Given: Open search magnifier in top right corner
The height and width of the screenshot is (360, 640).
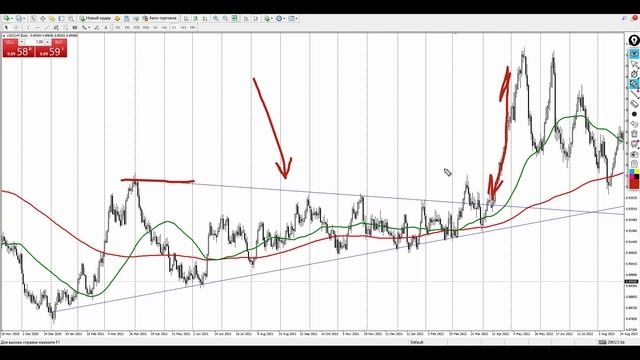Looking at the screenshot, I should point(625,18).
